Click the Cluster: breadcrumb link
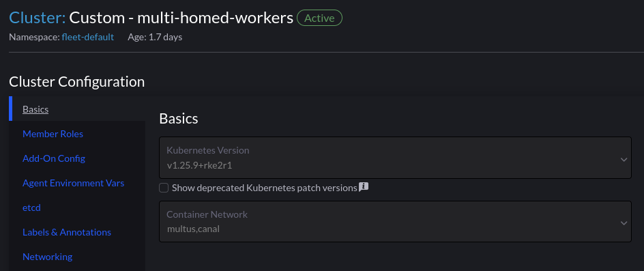Image resolution: width=644 pixels, height=271 pixels. [37, 18]
